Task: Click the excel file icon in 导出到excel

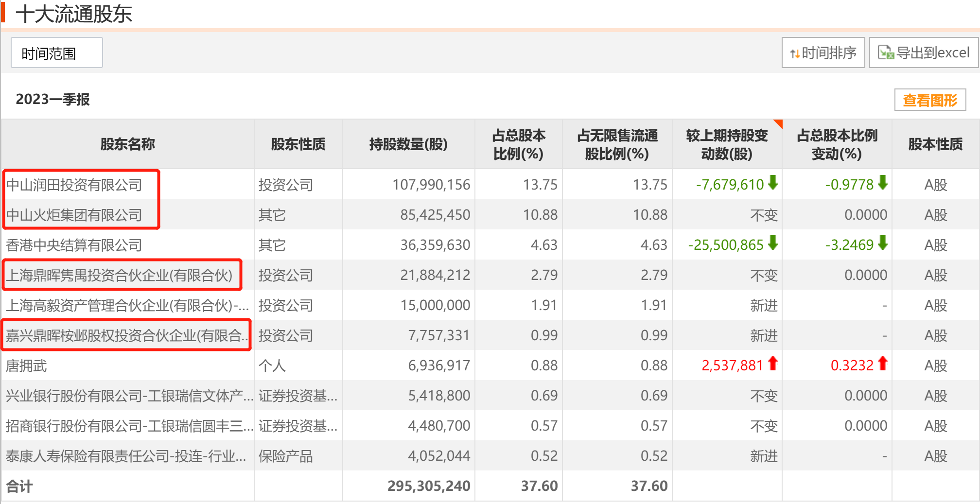Action: coord(886,52)
